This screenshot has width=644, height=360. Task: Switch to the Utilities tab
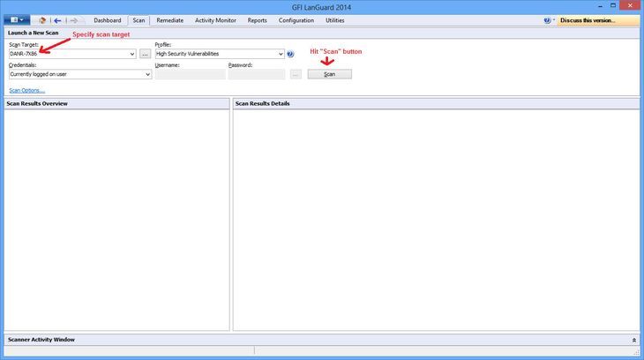pos(334,20)
